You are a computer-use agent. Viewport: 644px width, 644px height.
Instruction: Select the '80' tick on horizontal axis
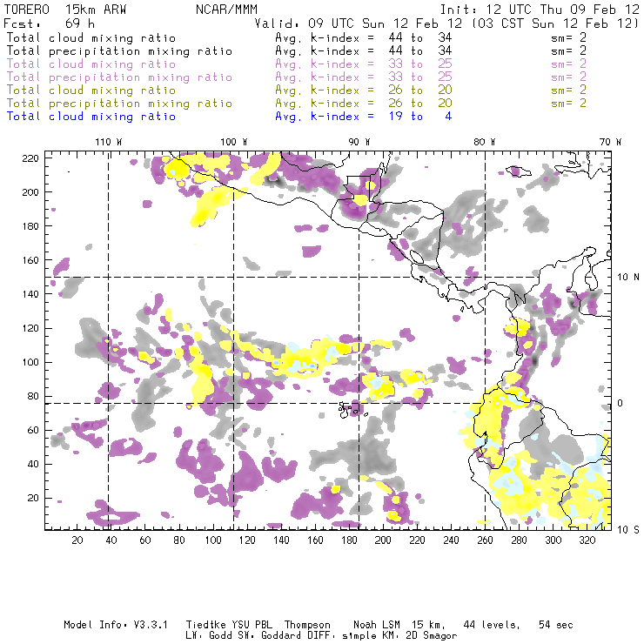click(x=179, y=540)
